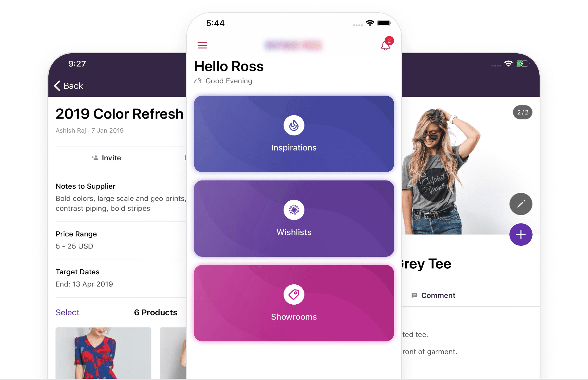
Task: Toggle Select mode for products
Action: [67, 312]
